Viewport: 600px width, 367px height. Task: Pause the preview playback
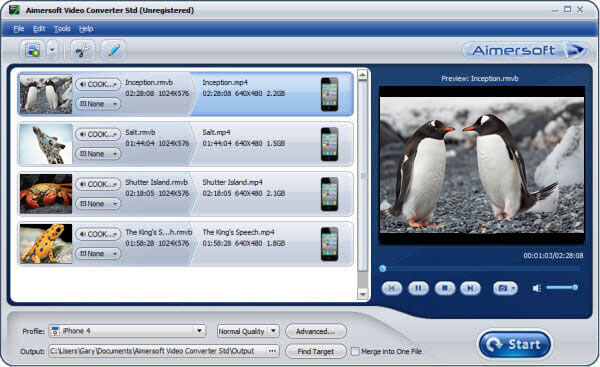tap(418, 288)
